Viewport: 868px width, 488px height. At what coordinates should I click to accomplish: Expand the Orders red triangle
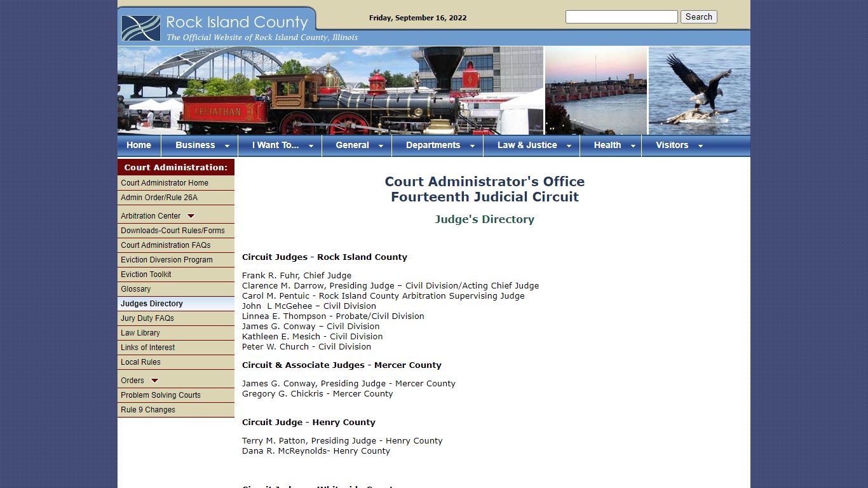coord(154,381)
